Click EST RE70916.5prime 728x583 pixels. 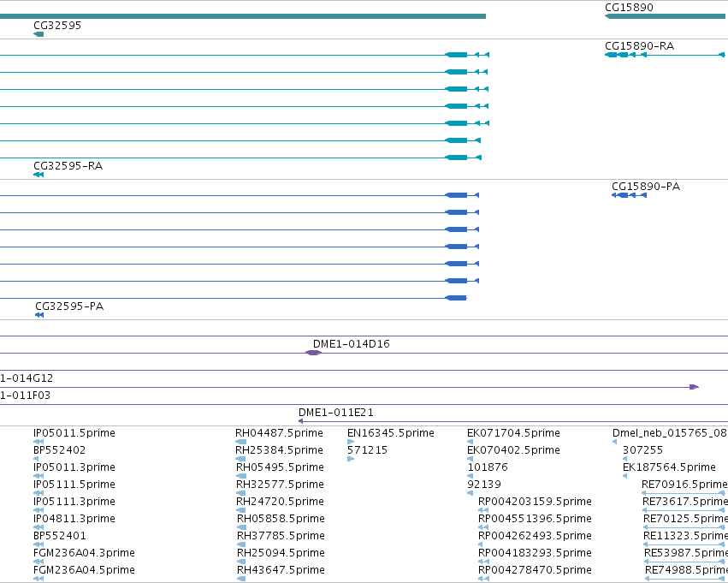(x=685, y=485)
